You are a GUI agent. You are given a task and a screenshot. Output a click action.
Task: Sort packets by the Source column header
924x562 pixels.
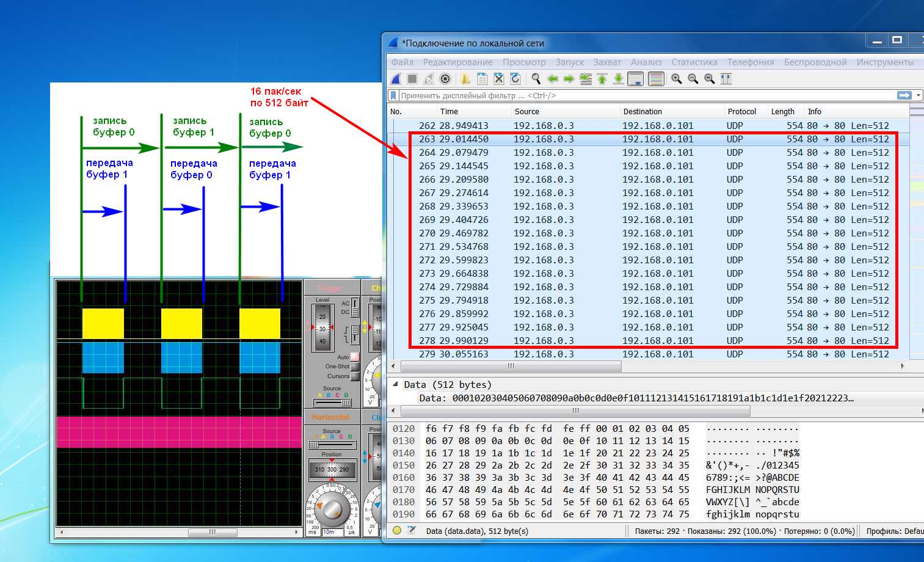pyautogui.click(x=565, y=111)
